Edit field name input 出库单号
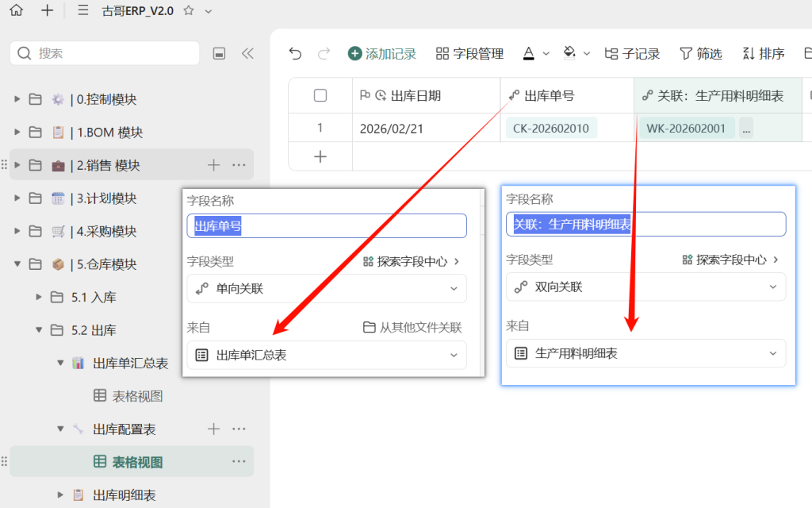 (x=327, y=226)
